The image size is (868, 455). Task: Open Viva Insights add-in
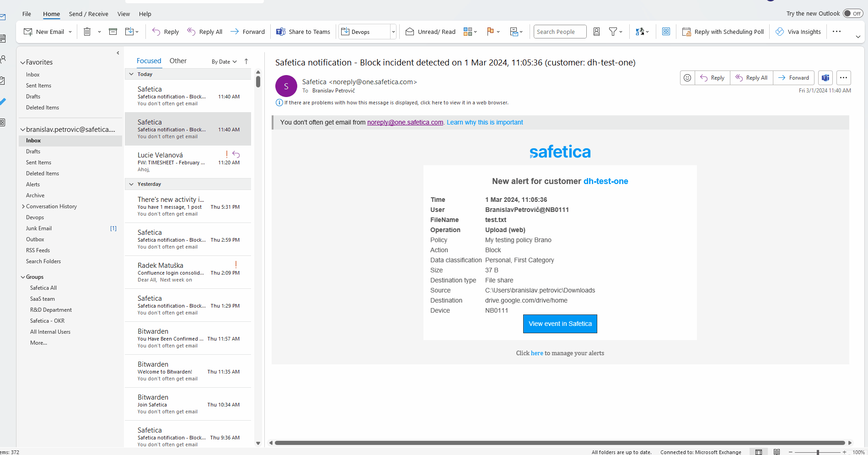coord(798,32)
